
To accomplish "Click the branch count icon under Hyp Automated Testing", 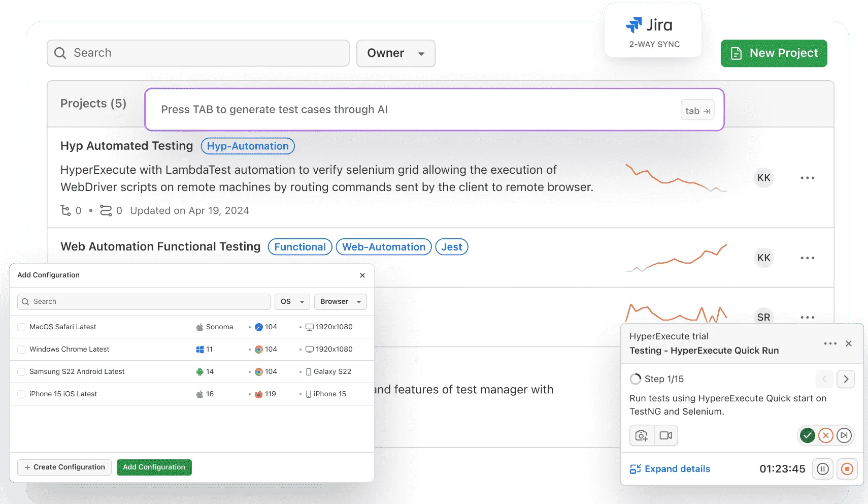I will 66,210.
